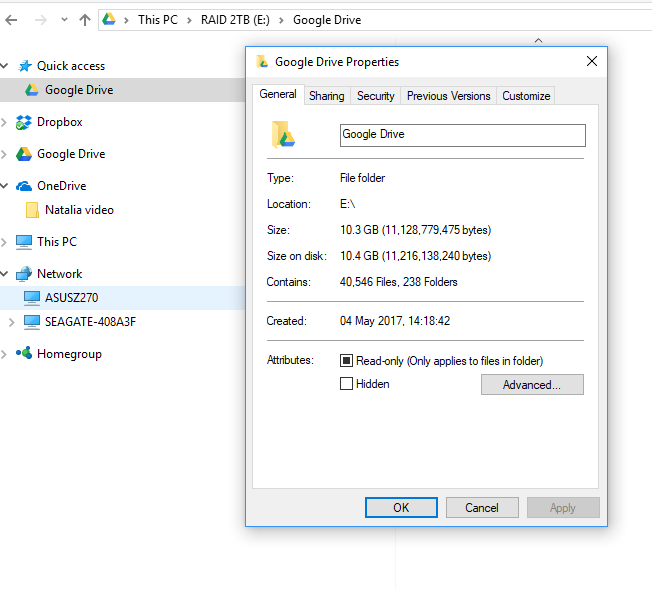The width and height of the screenshot is (652, 590).
Task: Select This PC in the address breadcrumb
Action: coord(158,20)
